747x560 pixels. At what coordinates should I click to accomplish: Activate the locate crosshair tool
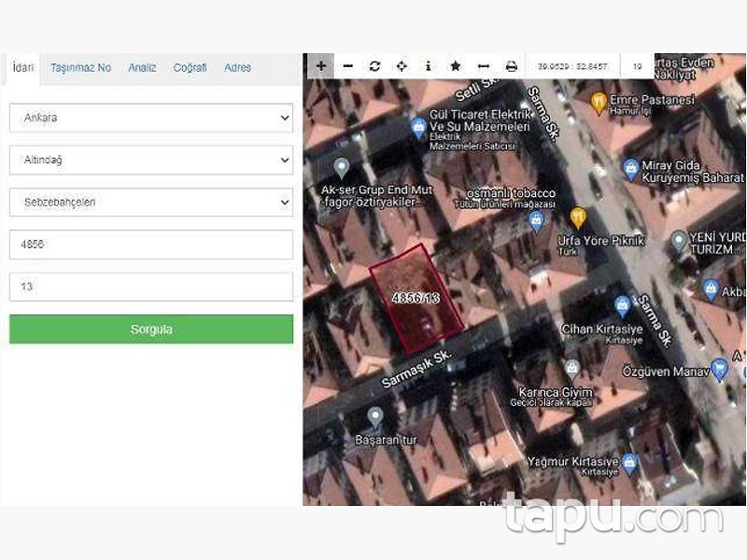(x=402, y=66)
